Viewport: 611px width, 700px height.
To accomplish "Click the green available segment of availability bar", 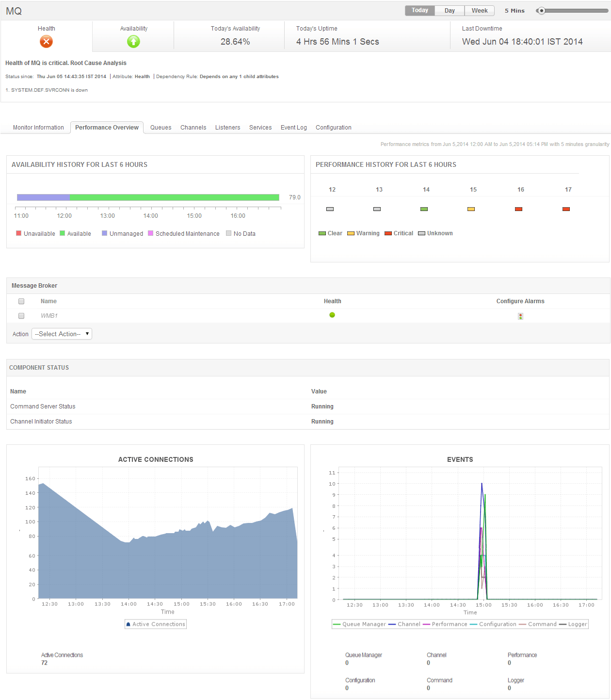I will pos(175,197).
